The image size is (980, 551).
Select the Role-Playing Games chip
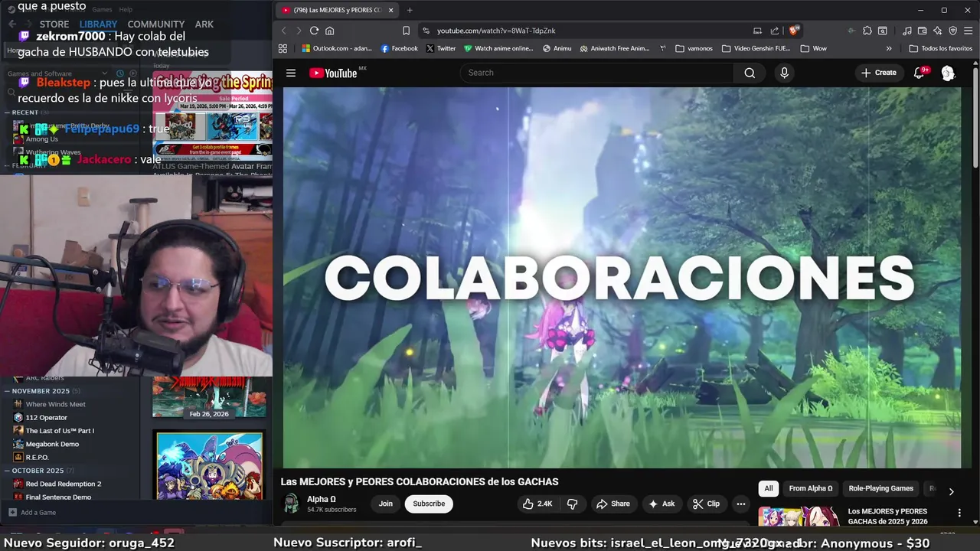(x=880, y=488)
